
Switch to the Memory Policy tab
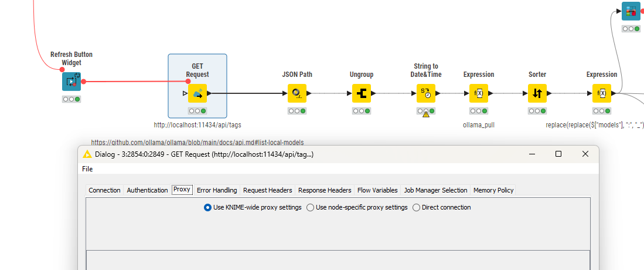pos(493,190)
